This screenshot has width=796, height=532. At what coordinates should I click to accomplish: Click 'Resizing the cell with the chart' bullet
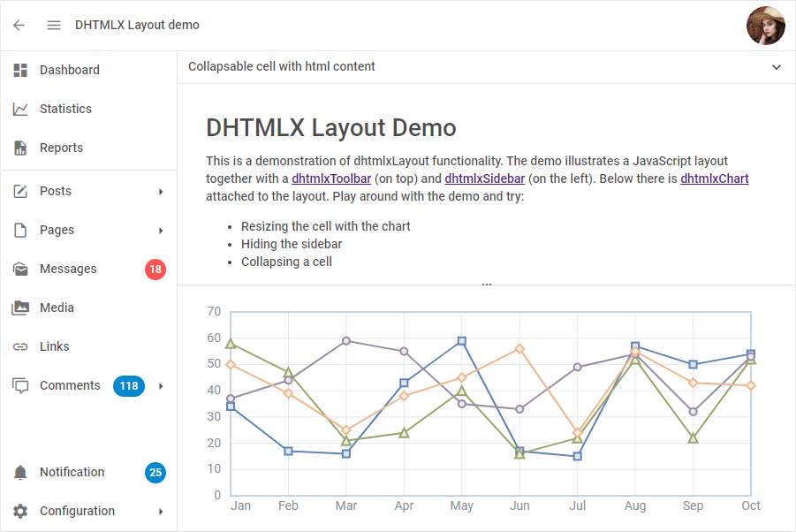coord(325,226)
